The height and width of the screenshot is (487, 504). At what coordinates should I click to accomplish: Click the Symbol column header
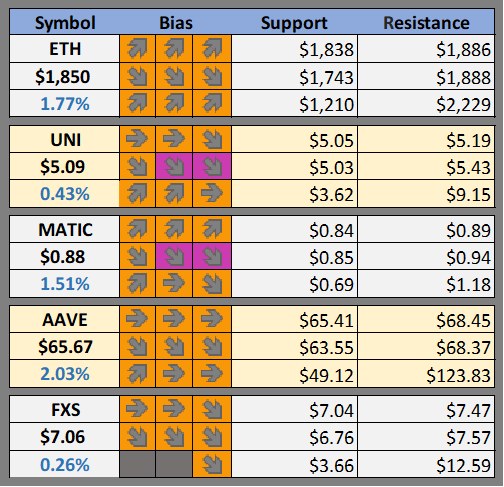click(x=65, y=23)
